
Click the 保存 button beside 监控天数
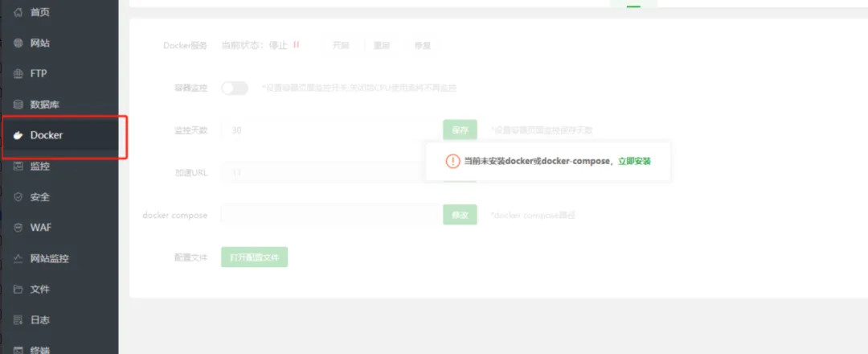tap(460, 130)
